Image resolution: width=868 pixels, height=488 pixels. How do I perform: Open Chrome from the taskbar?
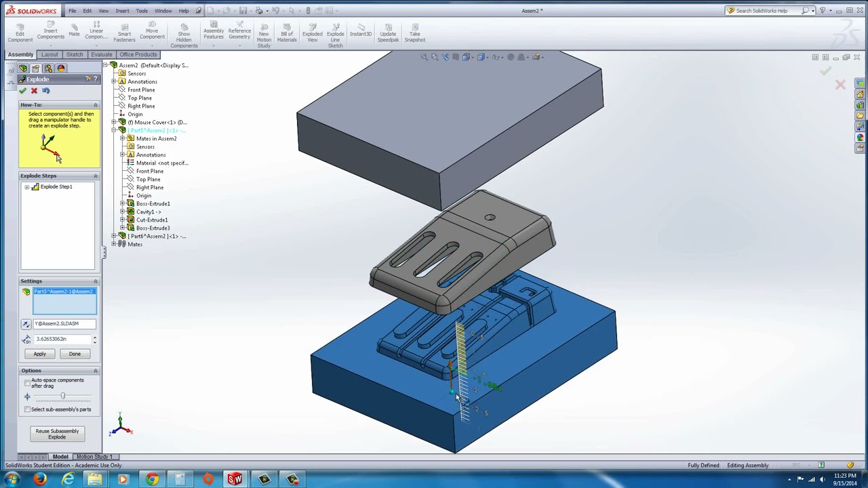(x=152, y=480)
